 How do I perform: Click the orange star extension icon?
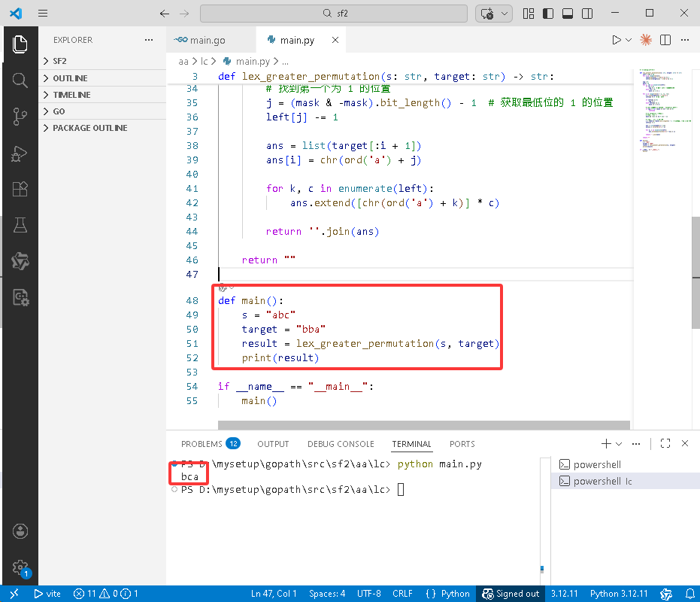click(646, 40)
